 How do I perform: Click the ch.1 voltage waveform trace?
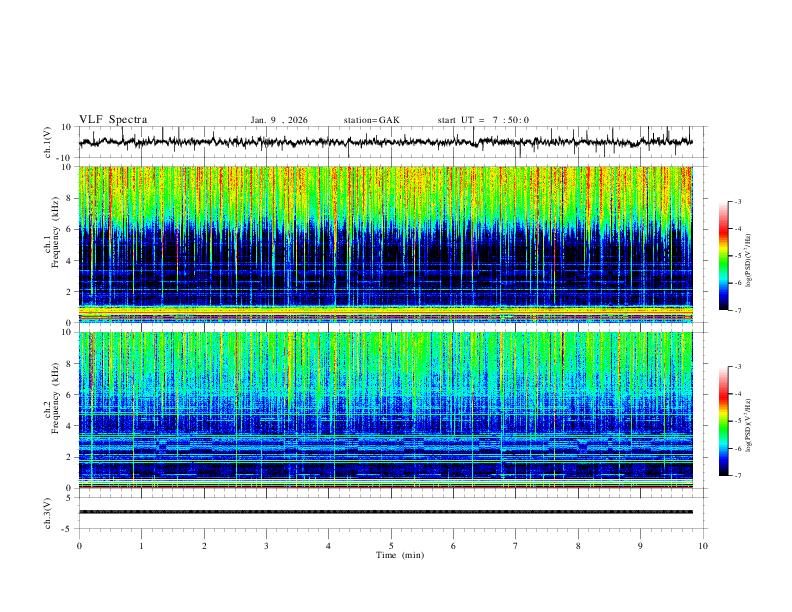pos(385,142)
